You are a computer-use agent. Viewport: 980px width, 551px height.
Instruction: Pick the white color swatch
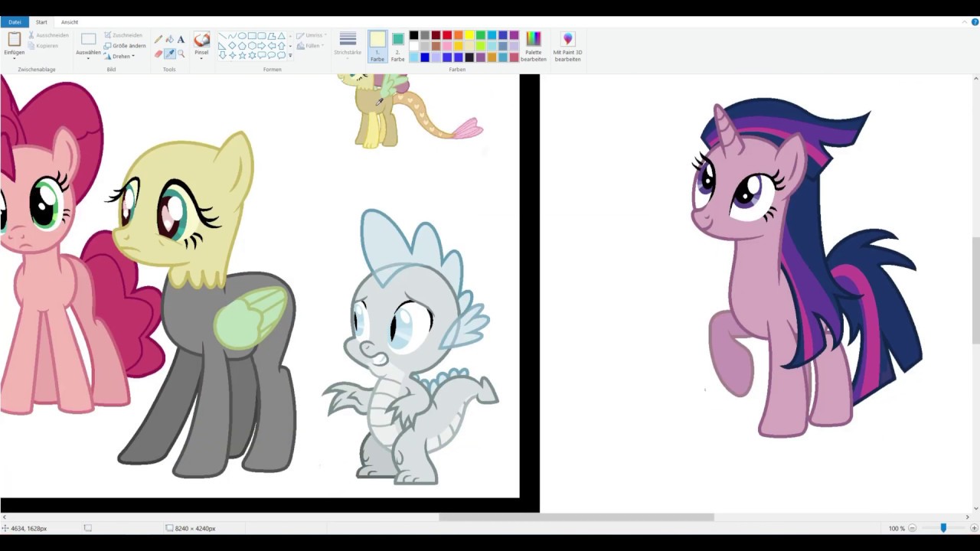[x=413, y=46]
